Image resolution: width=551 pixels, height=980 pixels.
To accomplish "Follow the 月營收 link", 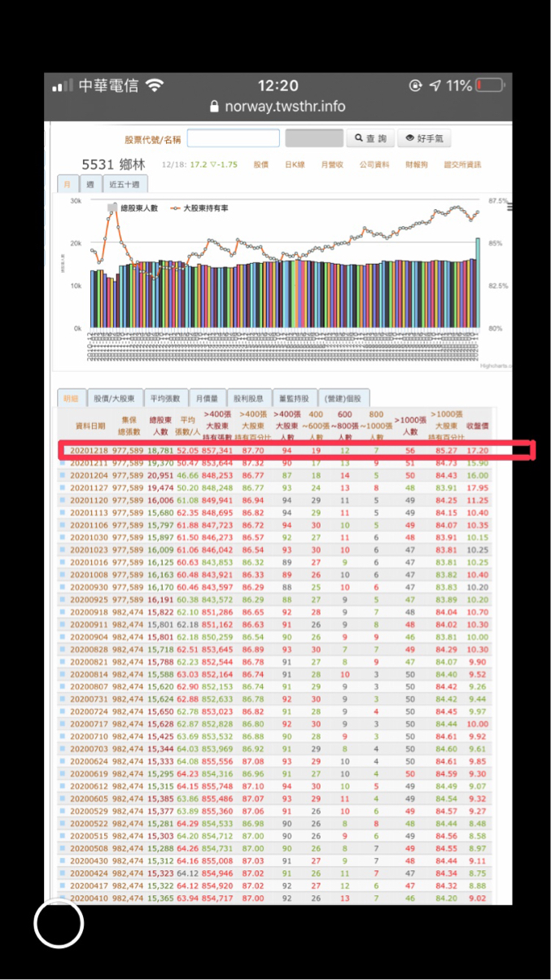I will [332, 164].
